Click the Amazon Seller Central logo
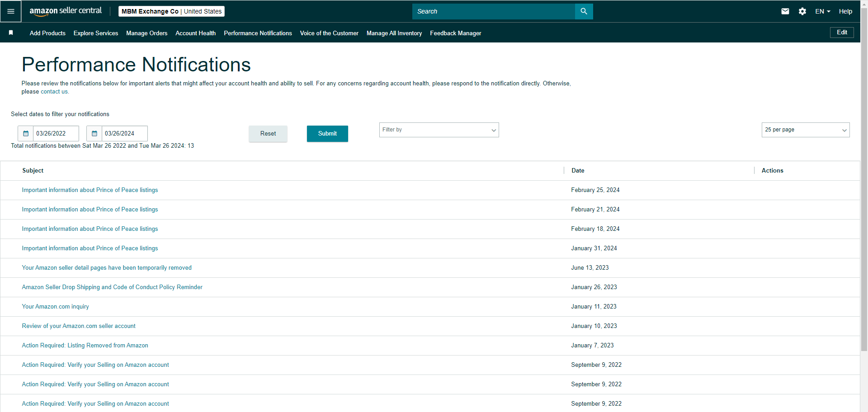Image resolution: width=868 pixels, height=412 pixels. [x=66, y=11]
